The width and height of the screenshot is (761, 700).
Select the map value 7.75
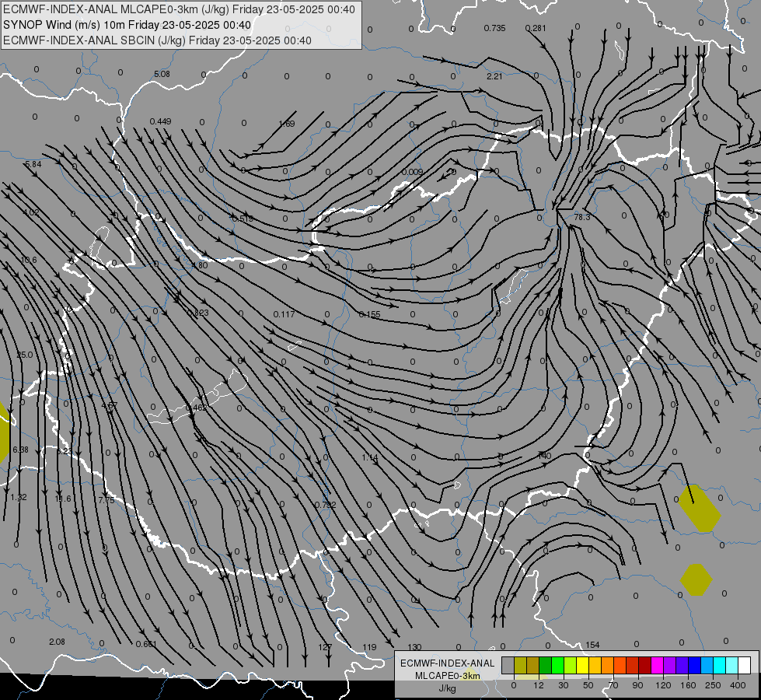106,500
